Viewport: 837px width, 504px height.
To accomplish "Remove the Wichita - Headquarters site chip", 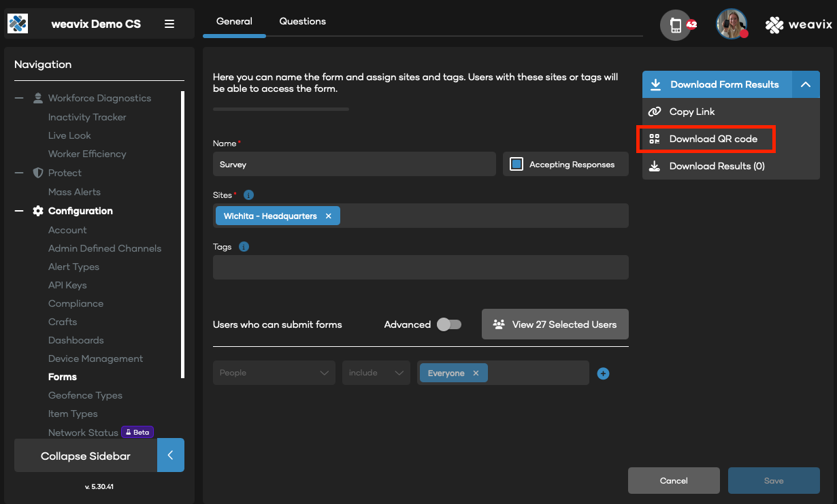I will [x=328, y=216].
